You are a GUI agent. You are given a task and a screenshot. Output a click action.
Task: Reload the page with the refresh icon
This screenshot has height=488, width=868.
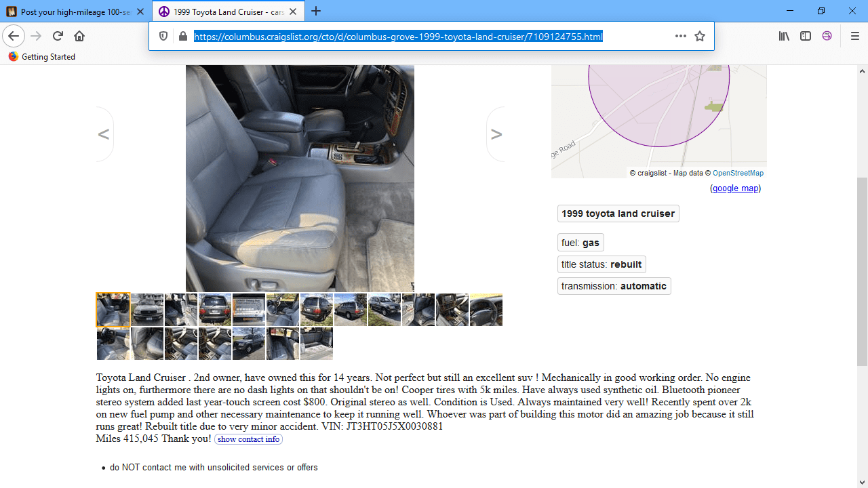click(58, 36)
